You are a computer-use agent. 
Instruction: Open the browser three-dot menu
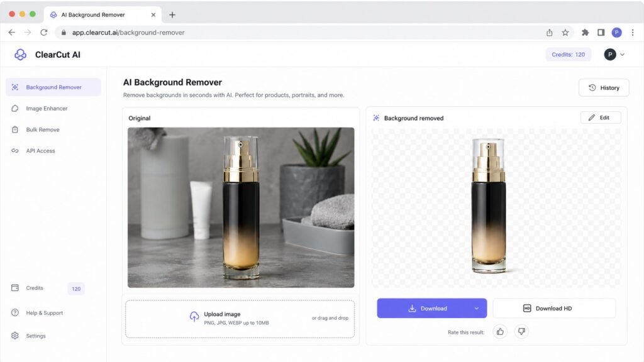click(633, 33)
